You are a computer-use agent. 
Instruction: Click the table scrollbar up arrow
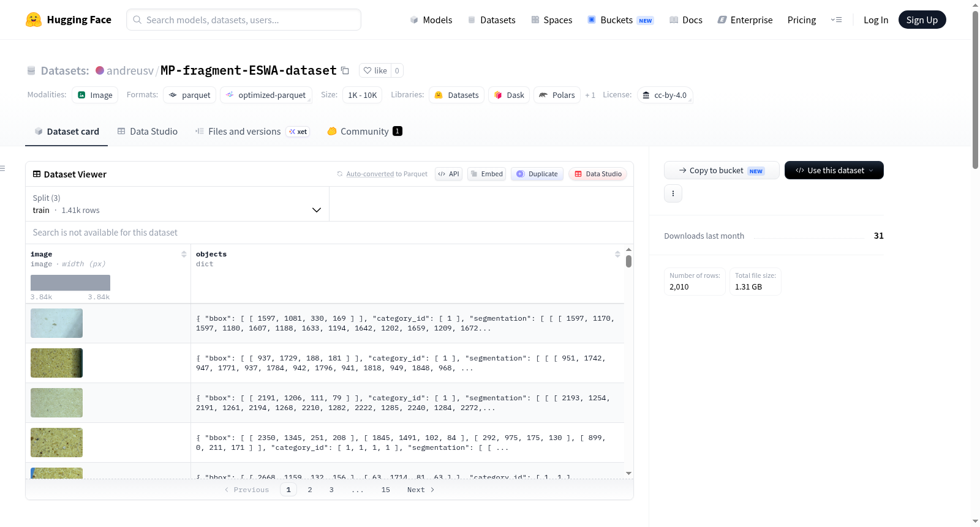pyautogui.click(x=628, y=250)
